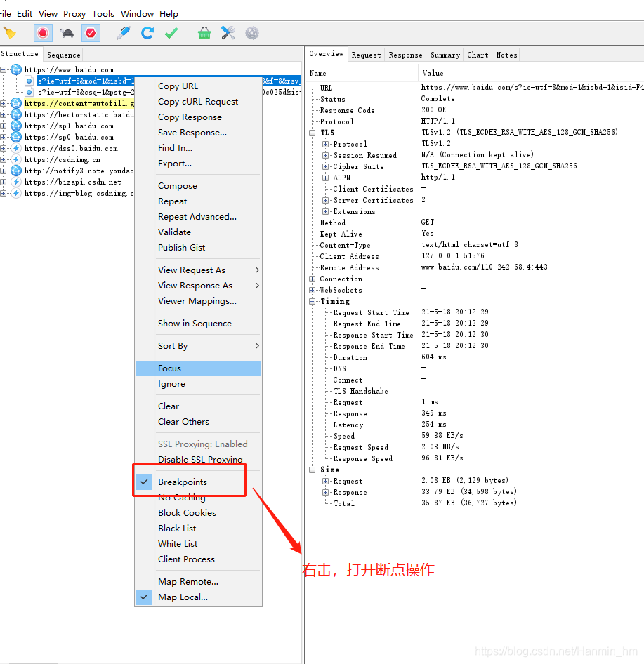Click the broom clear session icon
This screenshot has height=664, width=644.
pos(9,33)
